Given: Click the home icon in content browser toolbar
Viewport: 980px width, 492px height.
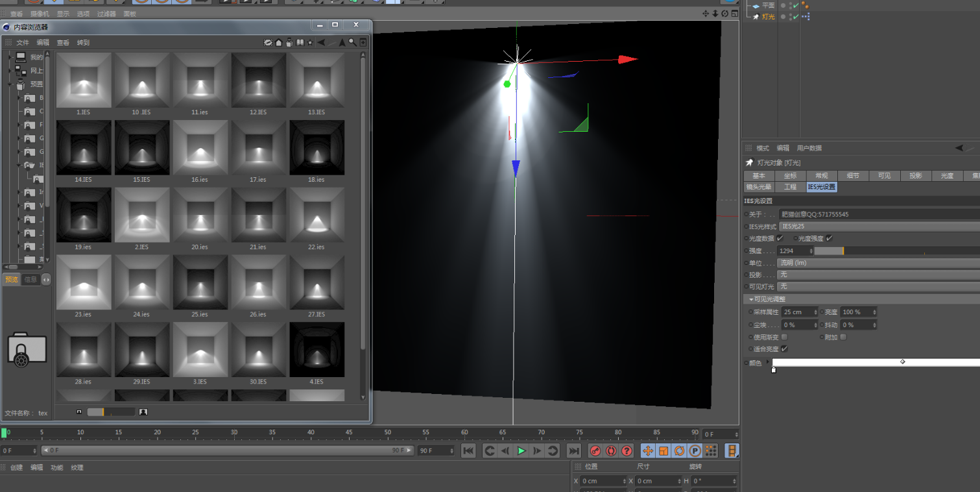Looking at the screenshot, I should pos(278,42).
